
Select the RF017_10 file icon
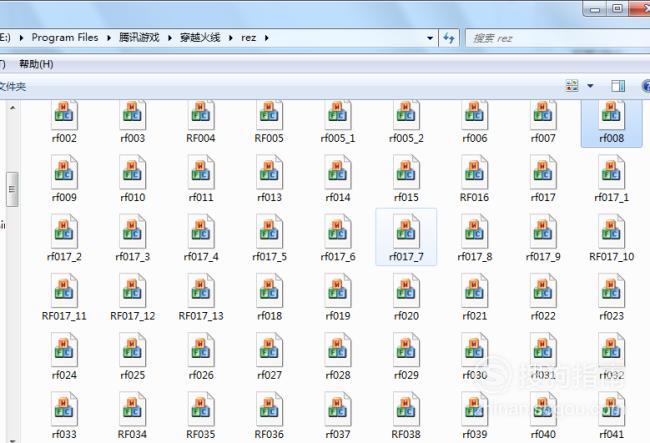611,231
